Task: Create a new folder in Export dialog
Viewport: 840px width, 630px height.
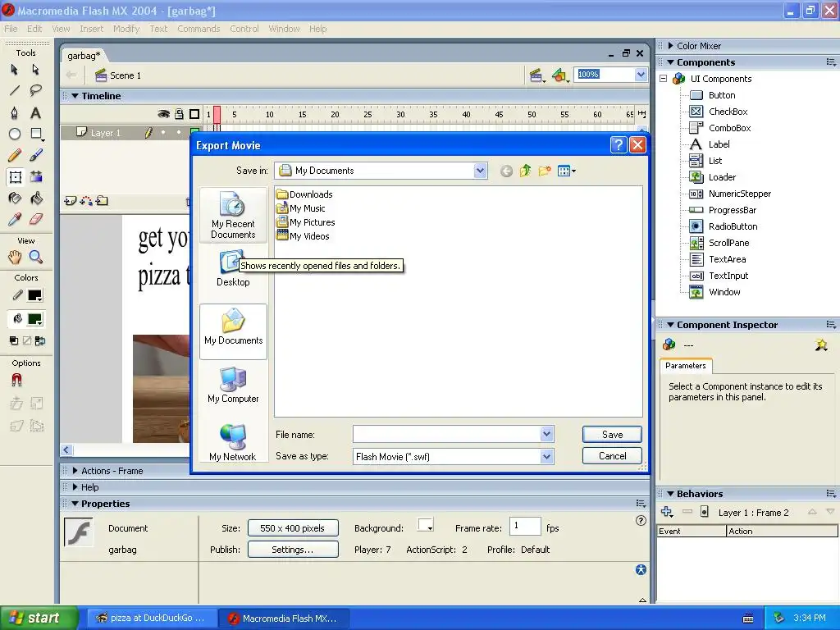Action: (x=545, y=171)
